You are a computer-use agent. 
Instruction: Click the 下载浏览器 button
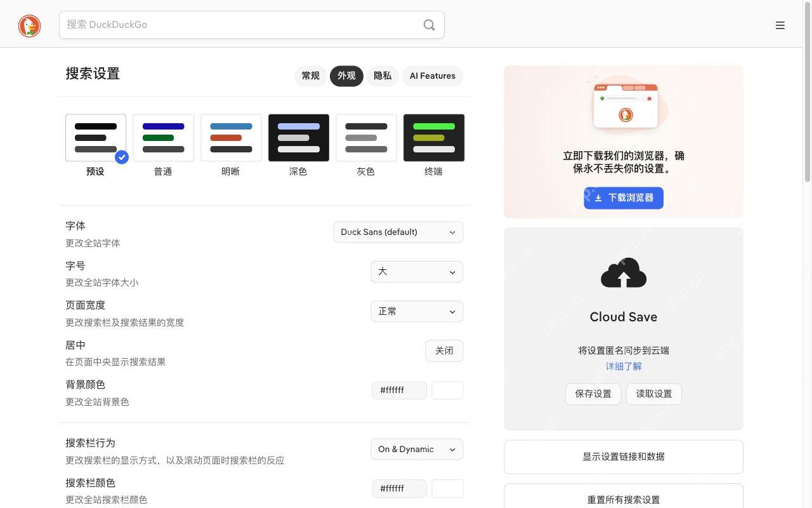click(x=624, y=198)
